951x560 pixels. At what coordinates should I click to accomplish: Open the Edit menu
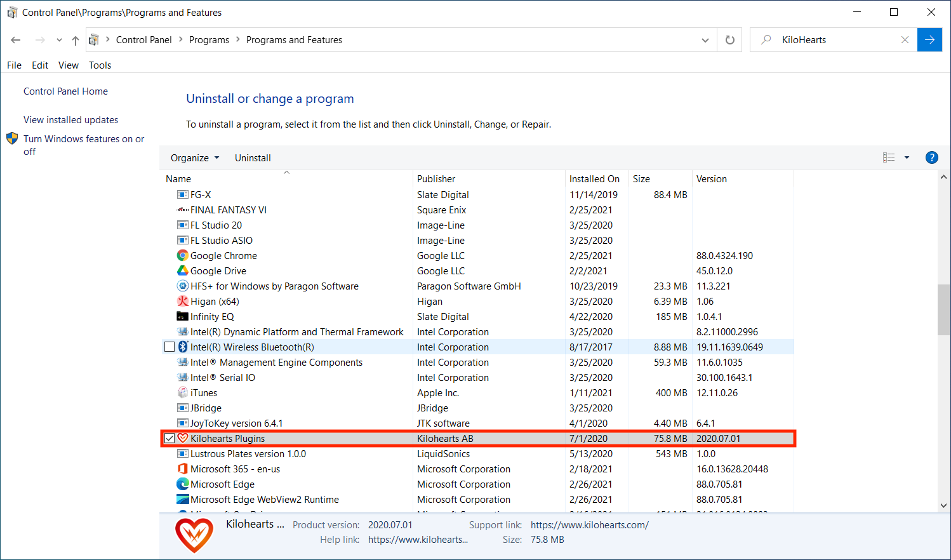coord(40,65)
